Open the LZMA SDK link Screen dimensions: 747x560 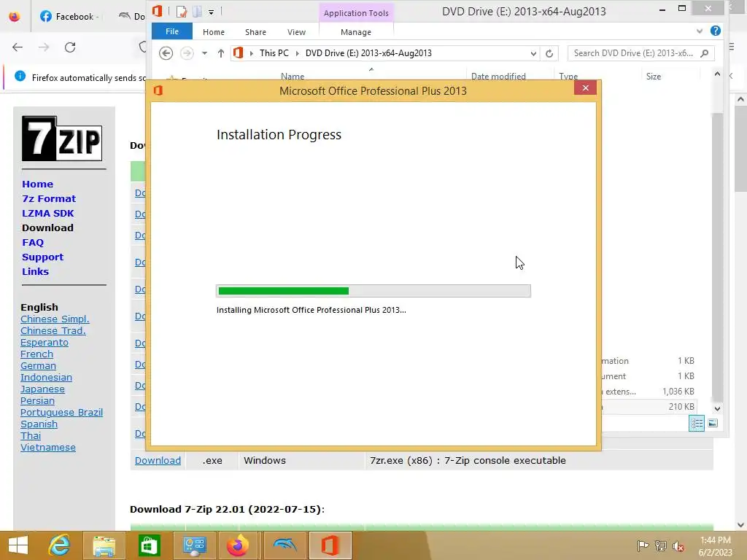click(x=47, y=214)
